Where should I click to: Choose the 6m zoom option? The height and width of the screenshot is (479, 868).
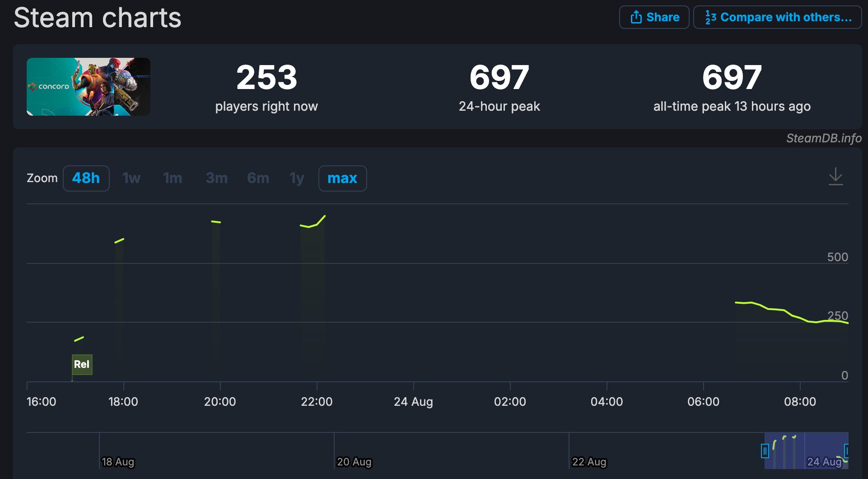pos(258,178)
